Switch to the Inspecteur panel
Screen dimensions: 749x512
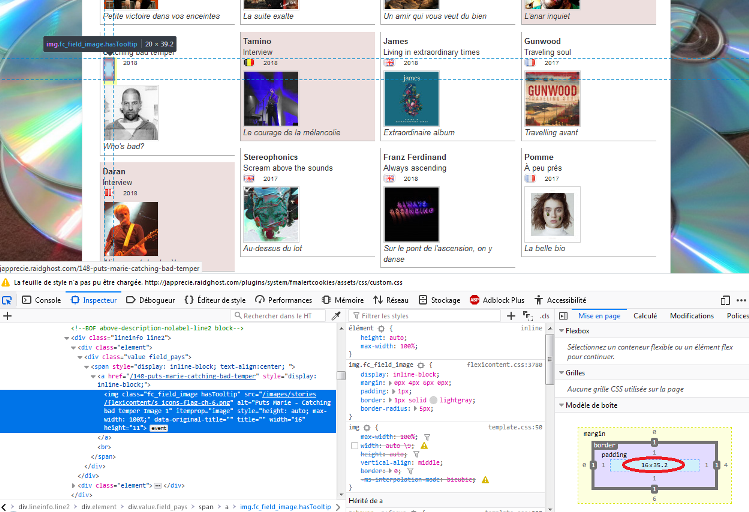point(94,300)
